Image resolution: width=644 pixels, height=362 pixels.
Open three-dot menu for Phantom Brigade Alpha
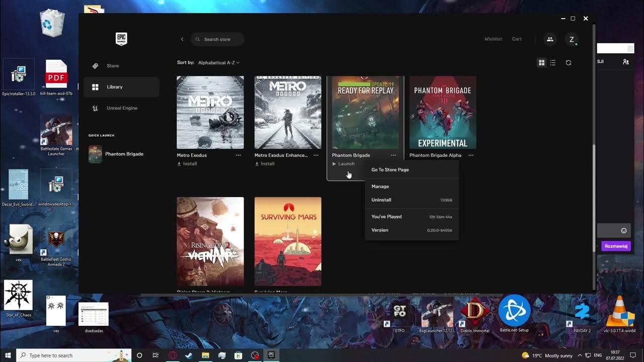click(x=471, y=155)
